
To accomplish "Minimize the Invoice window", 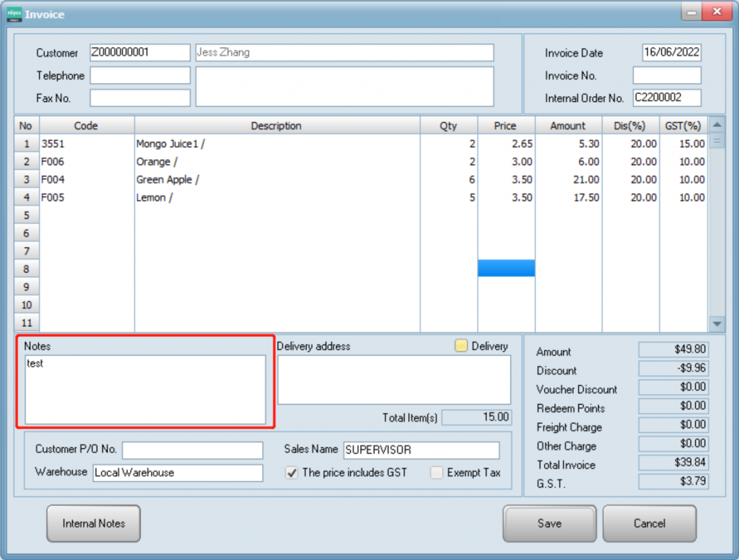I will tap(692, 12).
